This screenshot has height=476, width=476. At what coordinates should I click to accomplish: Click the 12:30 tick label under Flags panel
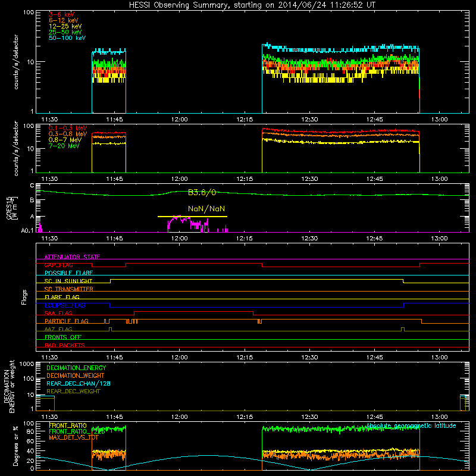click(x=309, y=358)
